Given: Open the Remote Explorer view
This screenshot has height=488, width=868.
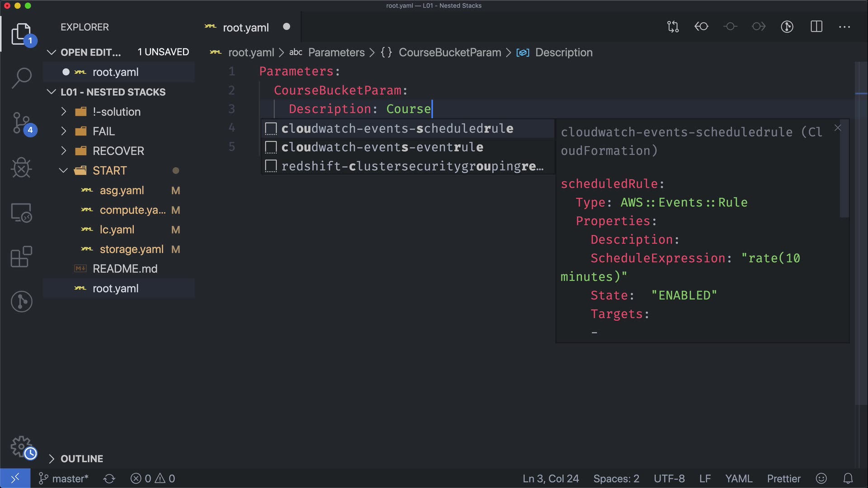Looking at the screenshot, I should click(21, 212).
